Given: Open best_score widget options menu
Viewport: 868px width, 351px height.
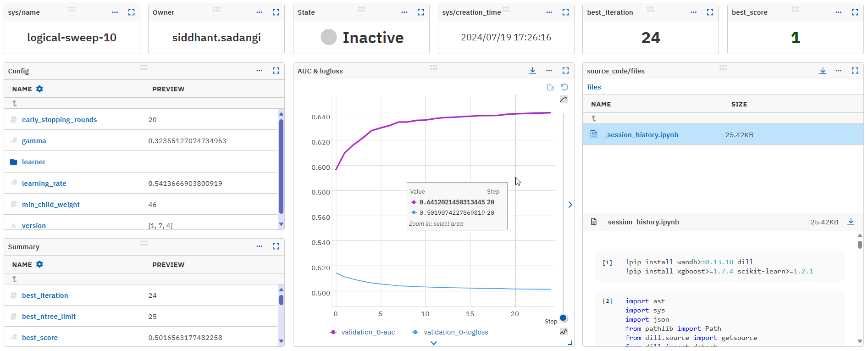Looking at the screenshot, I should 839,12.
